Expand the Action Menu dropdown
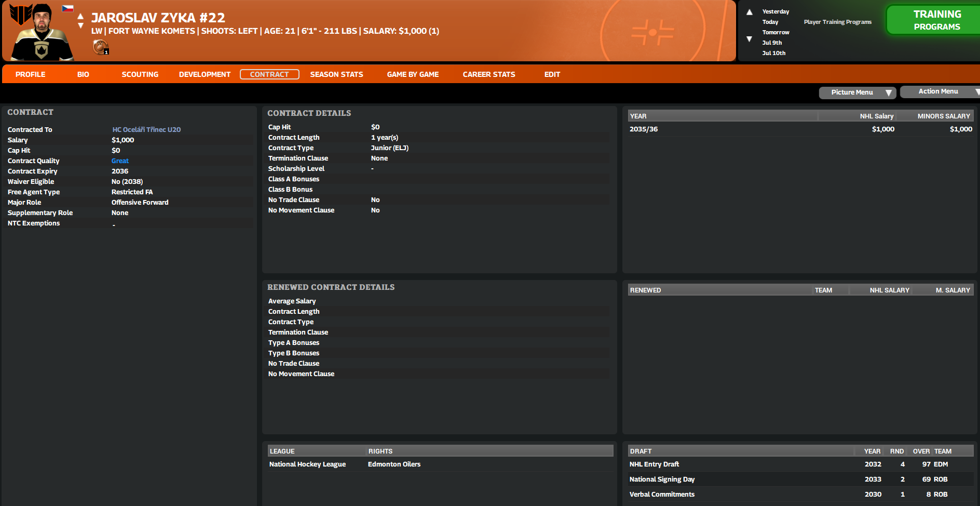 pyautogui.click(x=940, y=91)
